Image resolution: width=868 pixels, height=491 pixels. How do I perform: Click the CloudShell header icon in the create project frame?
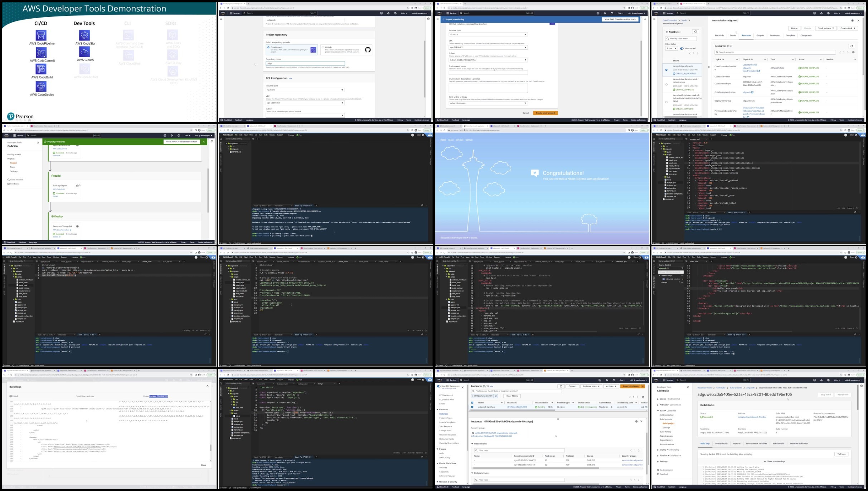pyautogui.click(x=381, y=13)
